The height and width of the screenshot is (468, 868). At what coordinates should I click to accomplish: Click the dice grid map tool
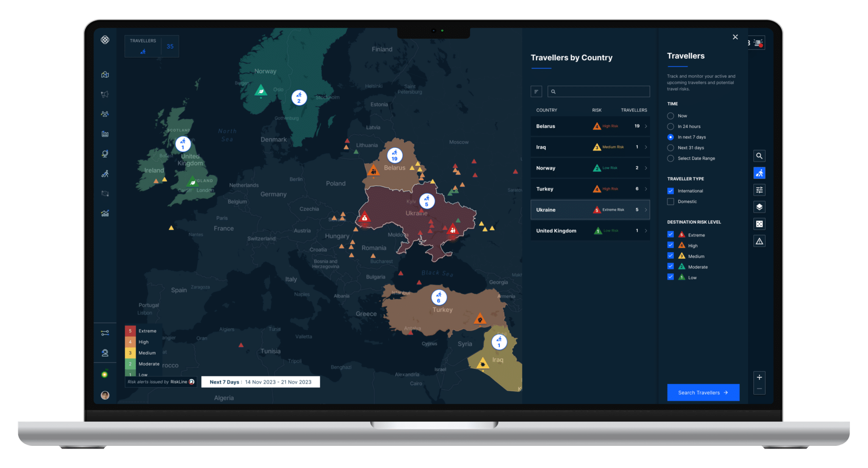pos(759,224)
